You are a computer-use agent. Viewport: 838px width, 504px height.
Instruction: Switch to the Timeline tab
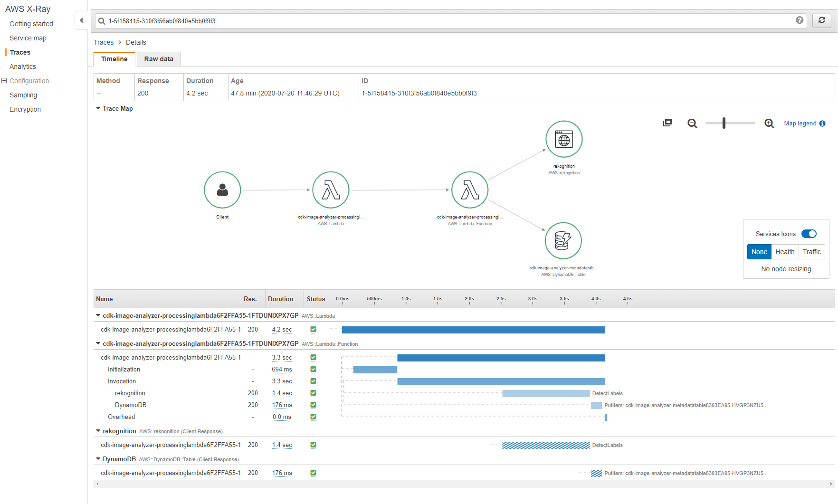[x=114, y=59]
